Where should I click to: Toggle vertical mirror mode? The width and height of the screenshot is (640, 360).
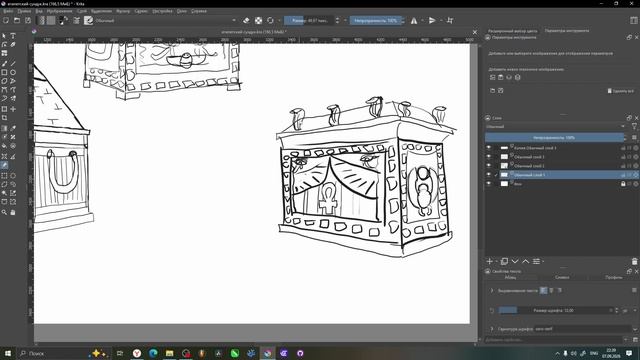pos(432,20)
